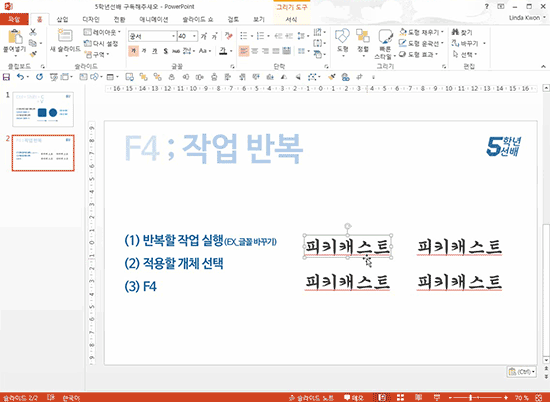Click the Paste Options (Ctrl) button

click(x=522, y=371)
